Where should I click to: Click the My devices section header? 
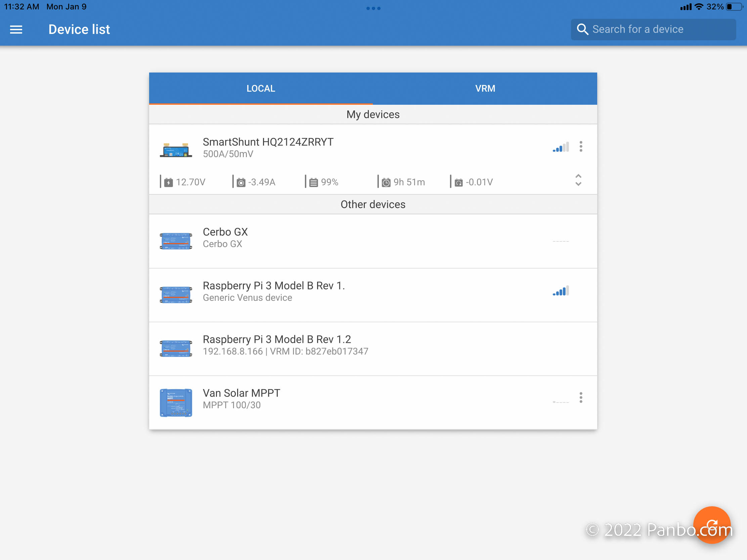pos(373,114)
